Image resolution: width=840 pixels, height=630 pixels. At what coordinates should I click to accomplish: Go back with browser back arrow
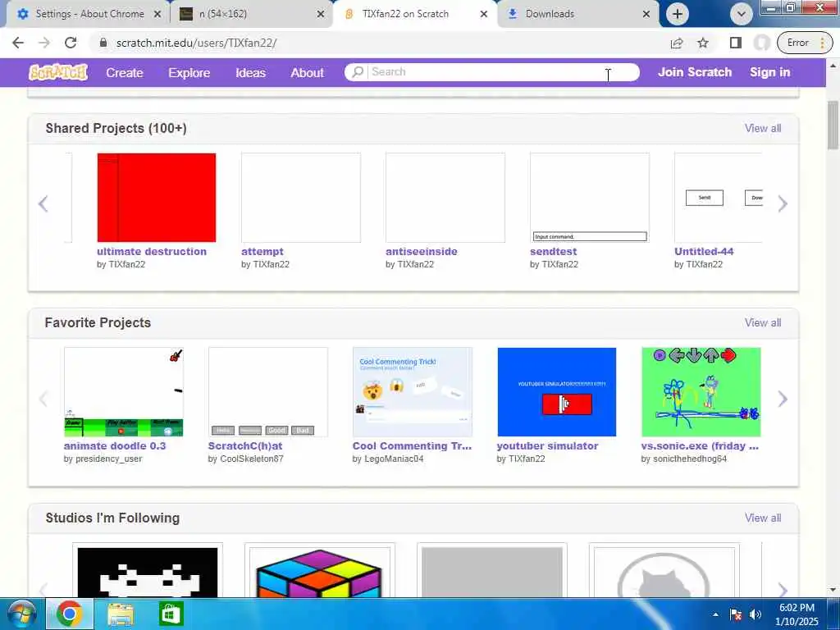coord(18,43)
